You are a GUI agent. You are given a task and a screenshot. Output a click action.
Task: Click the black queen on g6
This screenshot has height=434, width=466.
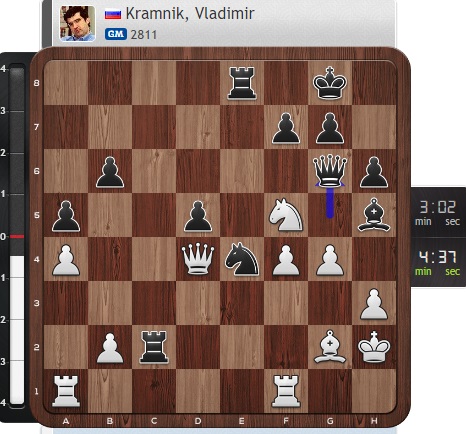coord(330,170)
